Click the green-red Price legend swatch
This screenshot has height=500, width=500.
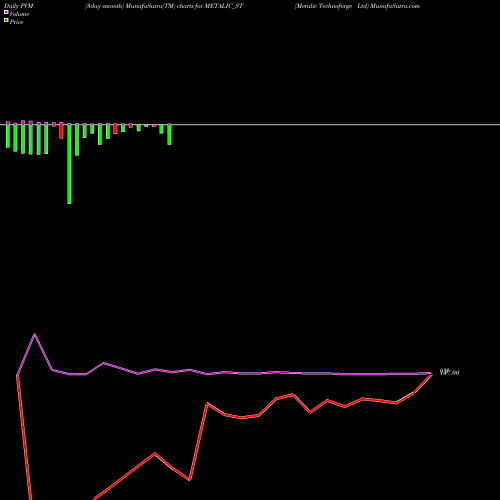click(6, 21)
